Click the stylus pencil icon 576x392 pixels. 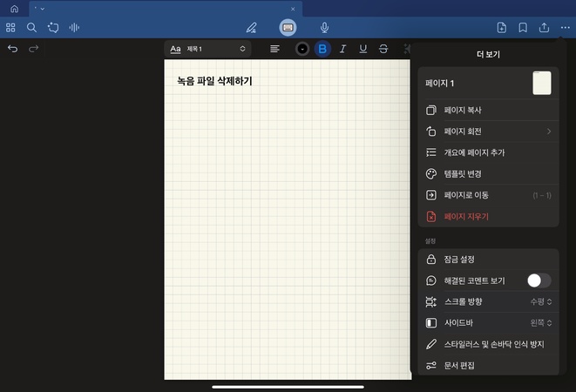[431, 344]
